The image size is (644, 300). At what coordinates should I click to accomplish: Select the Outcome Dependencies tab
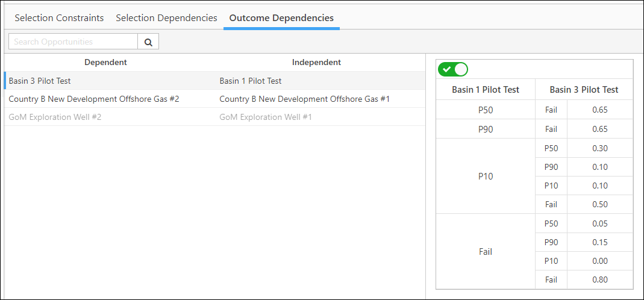[x=281, y=18]
